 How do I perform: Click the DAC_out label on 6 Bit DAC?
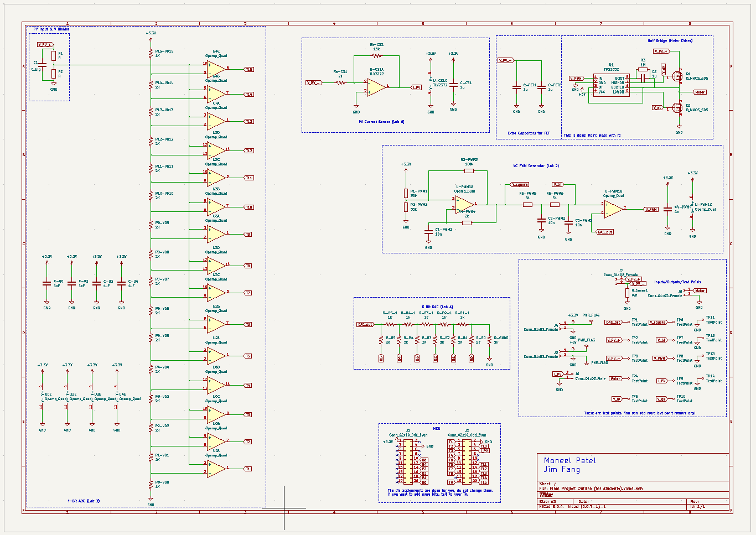365,325
